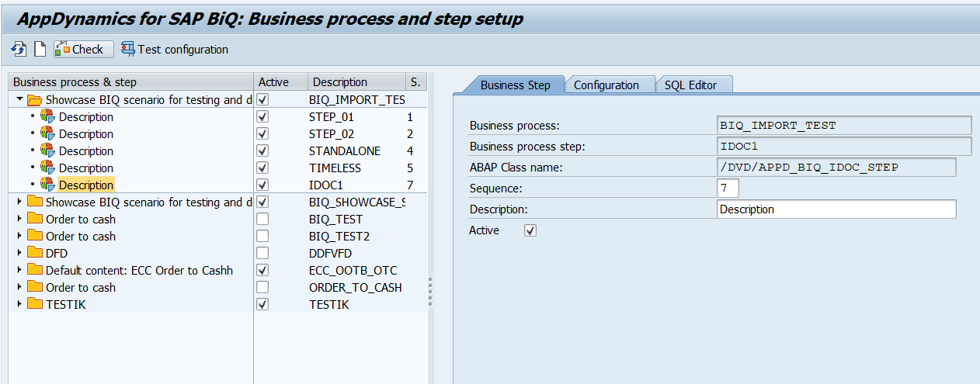Click the DFD folder icon
980x384 pixels.
click(x=34, y=254)
